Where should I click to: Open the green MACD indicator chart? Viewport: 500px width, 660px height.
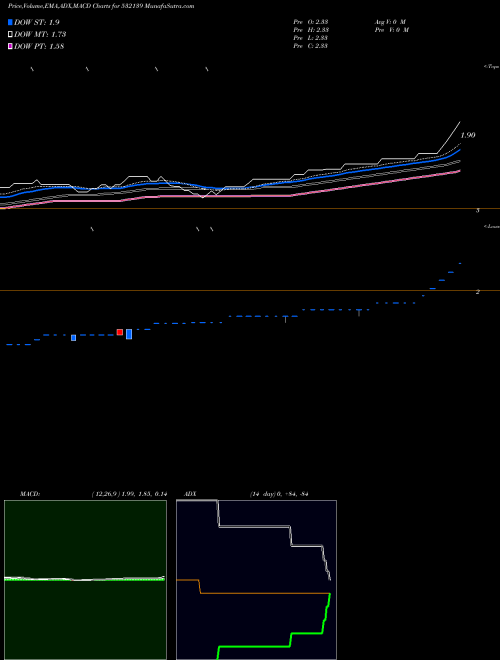click(x=85, y=580)
